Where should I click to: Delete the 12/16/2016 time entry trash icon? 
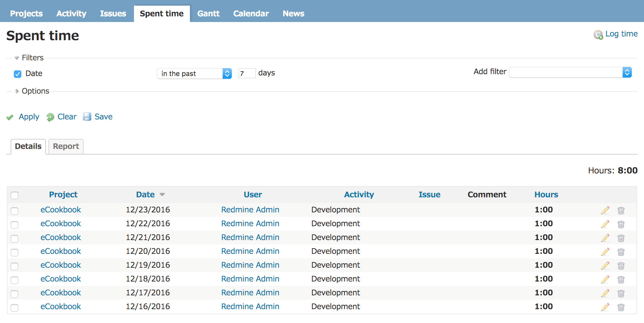(x=621, y=307)
